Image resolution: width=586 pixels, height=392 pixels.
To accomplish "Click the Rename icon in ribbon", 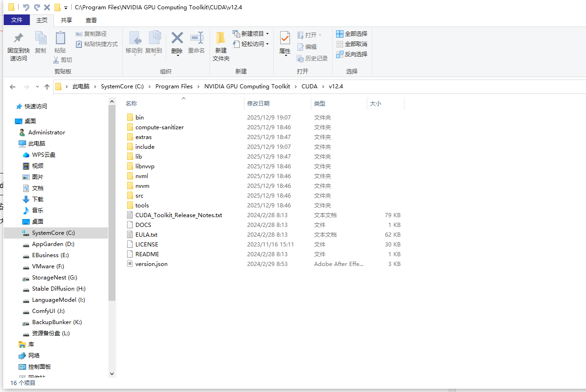I will click(196, 39).
